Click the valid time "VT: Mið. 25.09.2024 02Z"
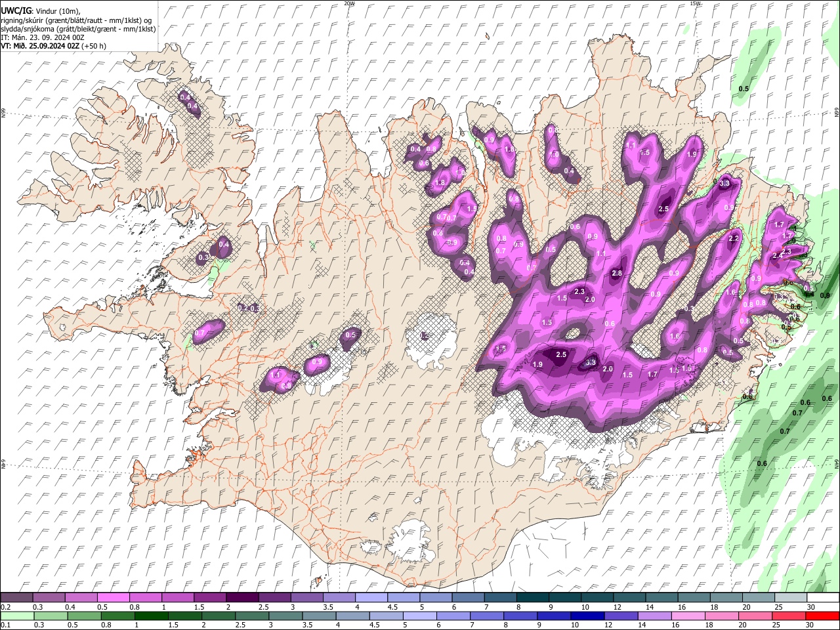Screen dimensions: 840x630 [40, 46]
